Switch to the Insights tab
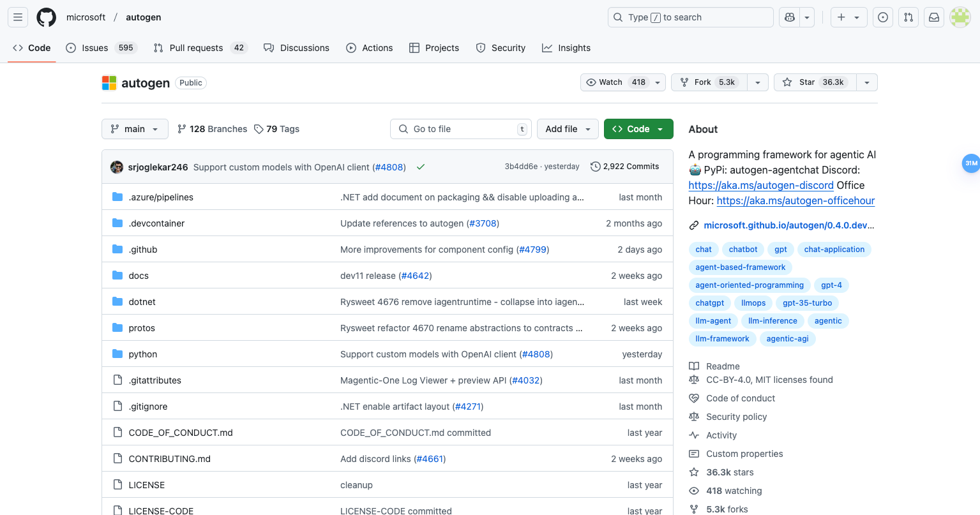The image size is (980, 515). 566,48
